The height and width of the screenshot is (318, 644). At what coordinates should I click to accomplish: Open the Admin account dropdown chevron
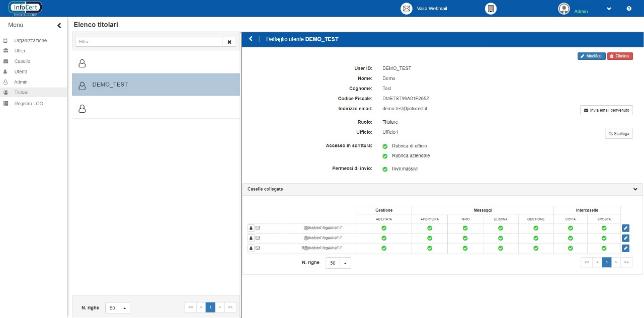(609, 9)
